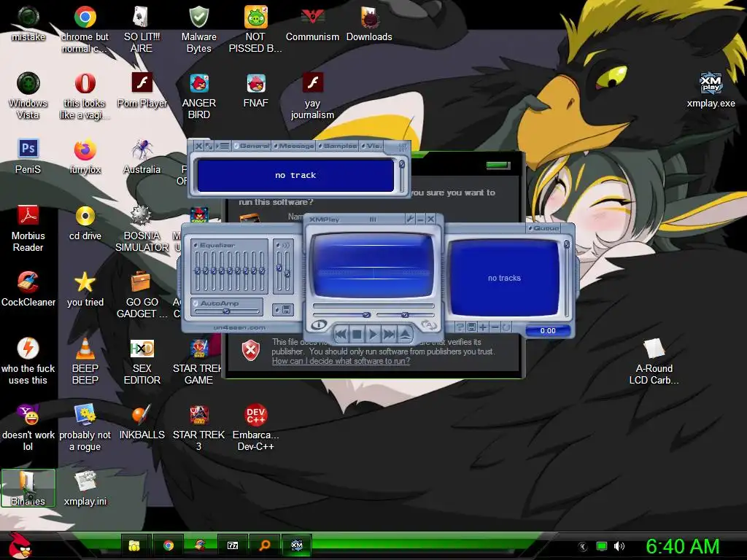This screenshot has height=560, width=747.
Task: Select the Australia spider desktop icon
Action: coord(142,157)
